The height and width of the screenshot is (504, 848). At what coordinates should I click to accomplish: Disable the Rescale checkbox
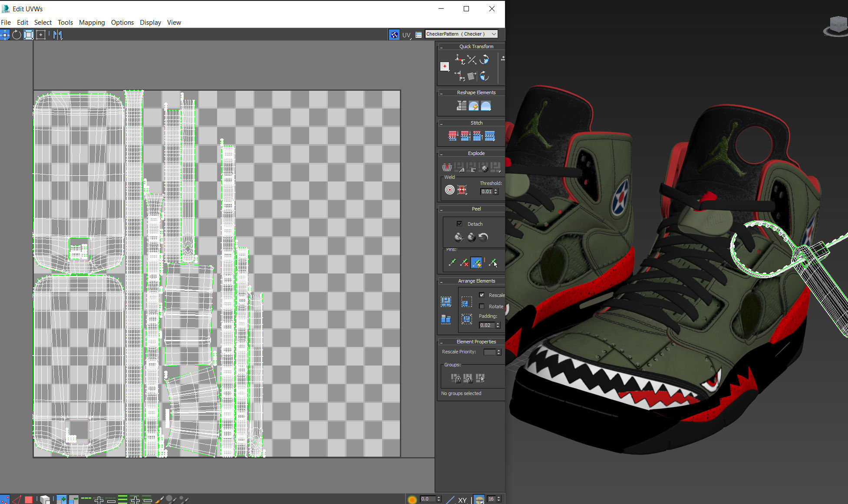[482, 295]
